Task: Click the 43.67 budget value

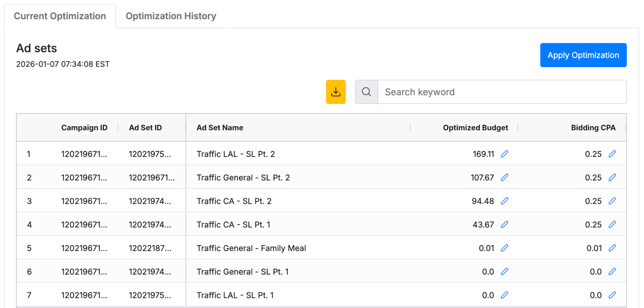Action: click(483, 225)
